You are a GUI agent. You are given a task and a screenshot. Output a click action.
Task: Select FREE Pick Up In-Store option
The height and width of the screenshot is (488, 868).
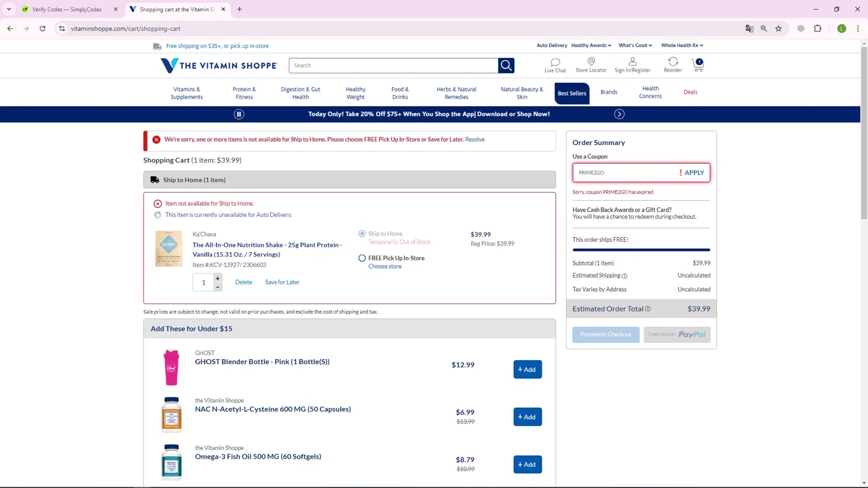(362, 258)
